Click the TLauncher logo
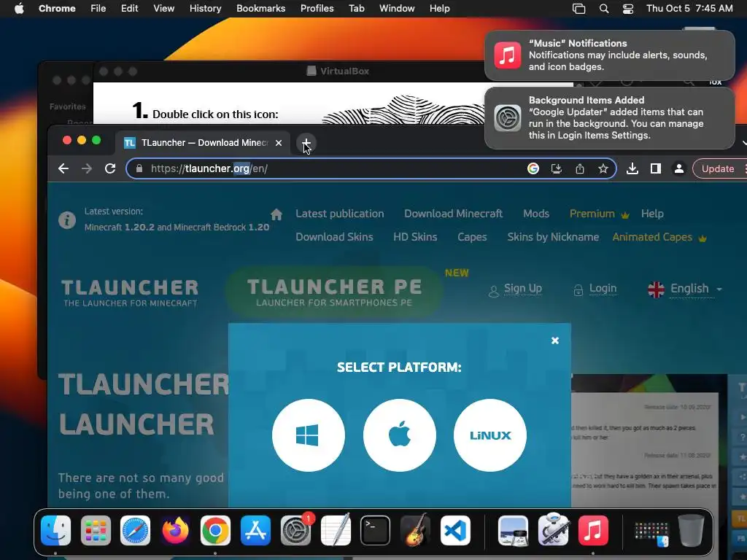The width and height of the screenshot is (747, 560). click(x=130, y=293)
